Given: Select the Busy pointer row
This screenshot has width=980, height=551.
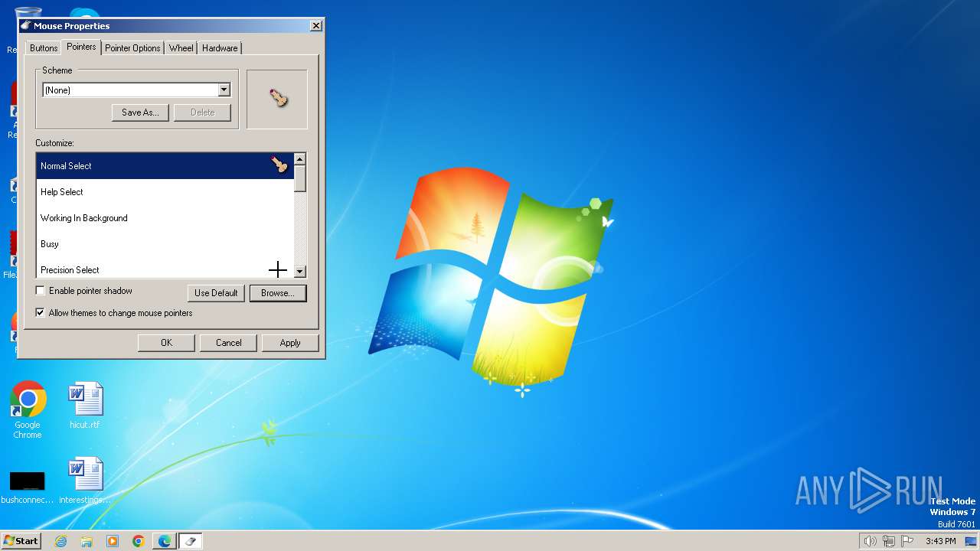Looking at the screenshot, I should pyautogui.click(x=165, y=244).
